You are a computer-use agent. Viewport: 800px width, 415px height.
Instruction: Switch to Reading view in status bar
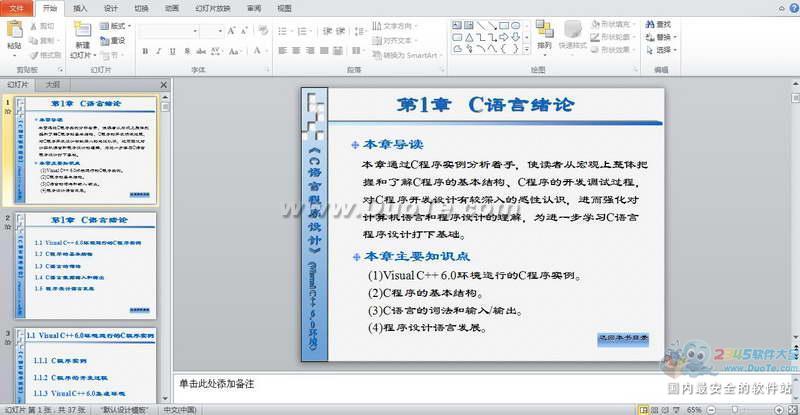click(666, 410)
